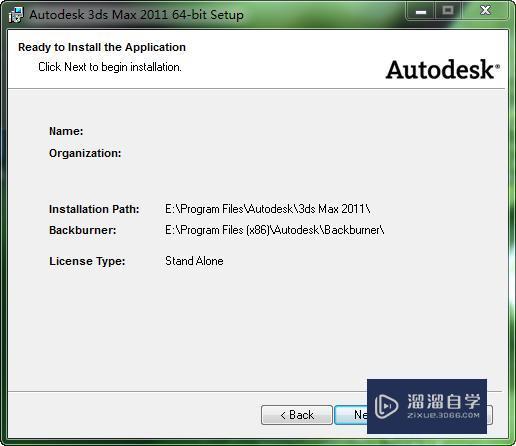
Task: Click the 'Installation Path:' label
Action: click(x=94, y=209)
